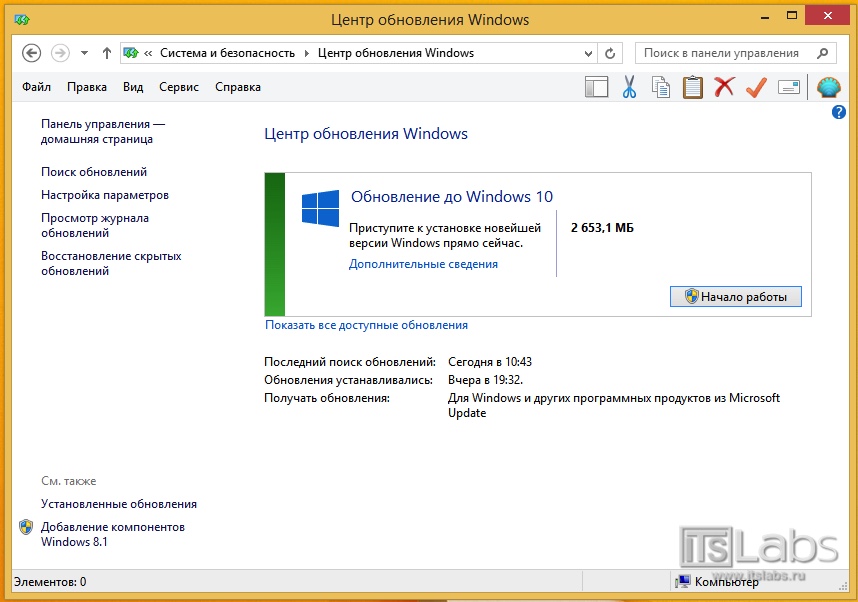
Task: Click the Forward navigation arrow
Action: point(60,53)
